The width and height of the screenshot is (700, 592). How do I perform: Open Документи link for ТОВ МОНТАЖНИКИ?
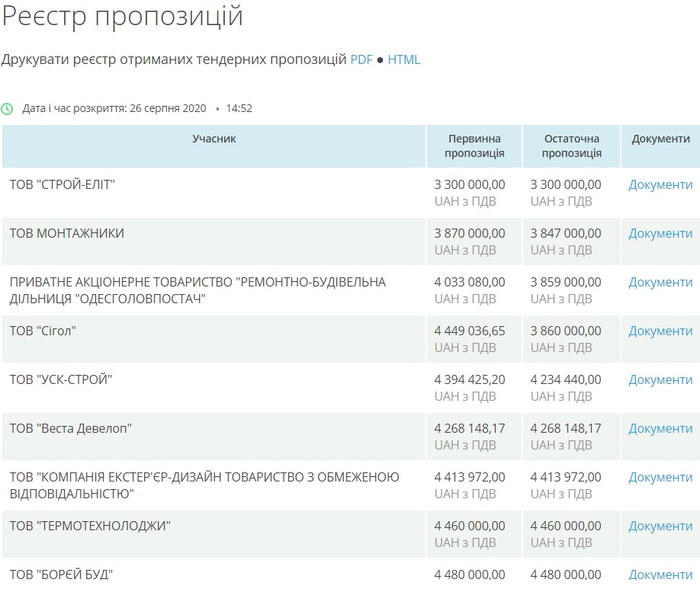pos(660,233)
